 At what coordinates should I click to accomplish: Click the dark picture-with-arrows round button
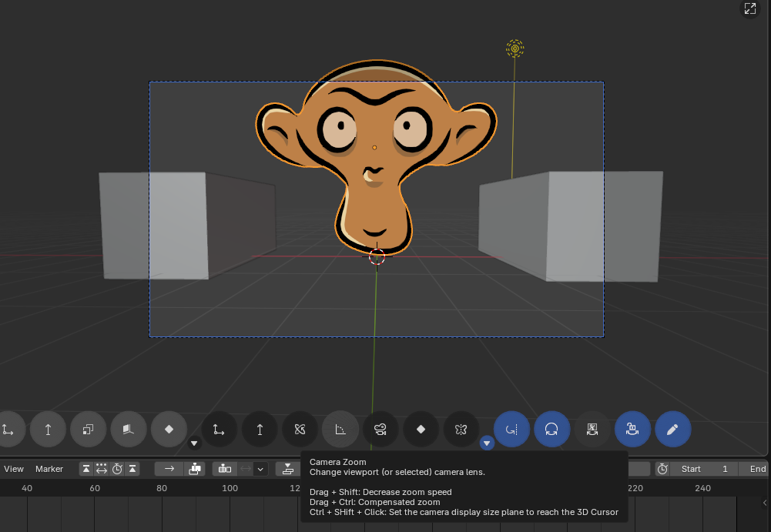592,430
